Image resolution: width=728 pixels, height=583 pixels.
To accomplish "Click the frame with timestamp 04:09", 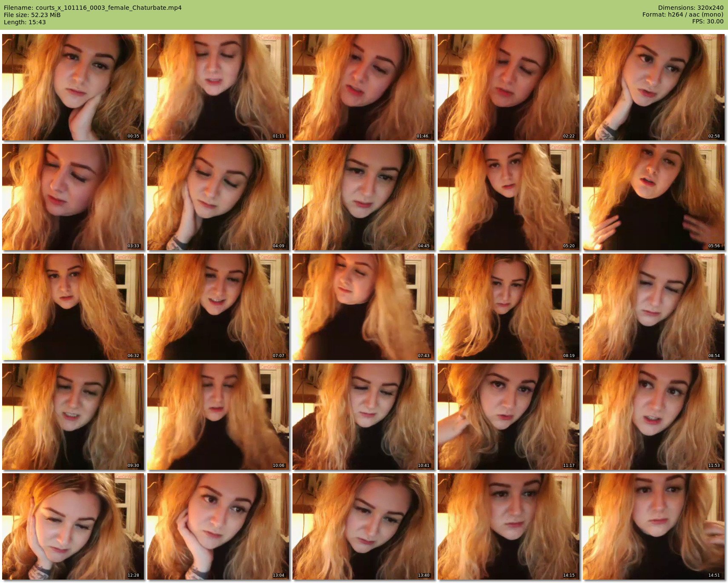I will point(218,197).
